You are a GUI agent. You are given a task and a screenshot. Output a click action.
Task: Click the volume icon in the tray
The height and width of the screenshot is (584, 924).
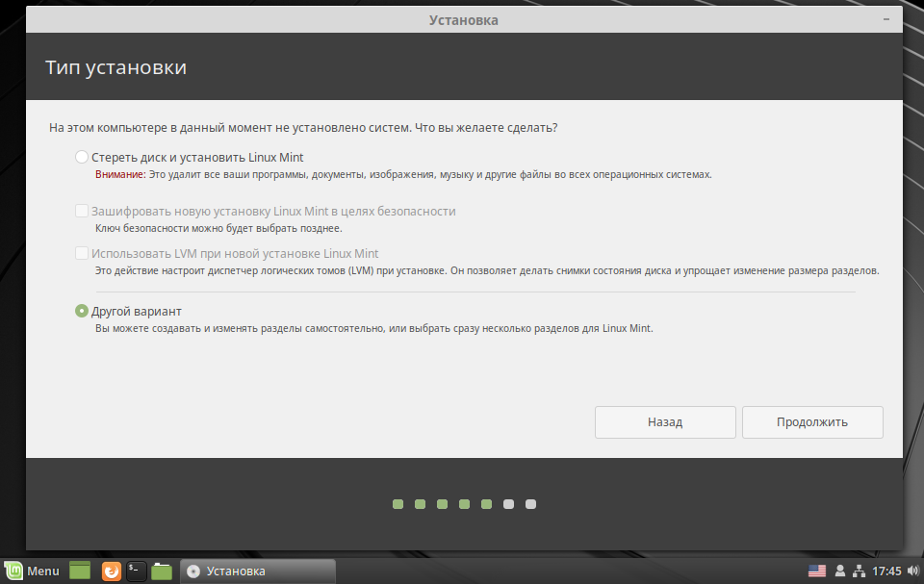[911, 570]
